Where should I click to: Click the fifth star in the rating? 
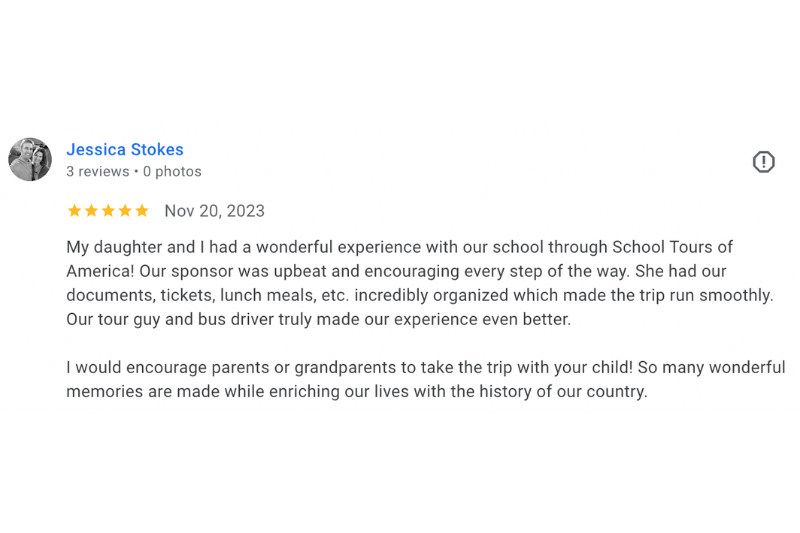click(x=142, y=210)
